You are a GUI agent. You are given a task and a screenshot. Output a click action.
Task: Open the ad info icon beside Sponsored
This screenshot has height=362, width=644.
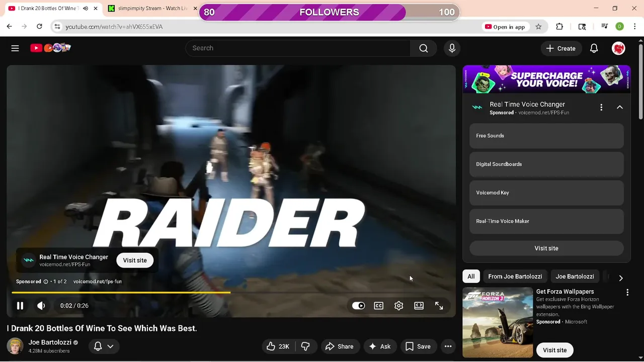pyautogui.click(x=46, y=282)
